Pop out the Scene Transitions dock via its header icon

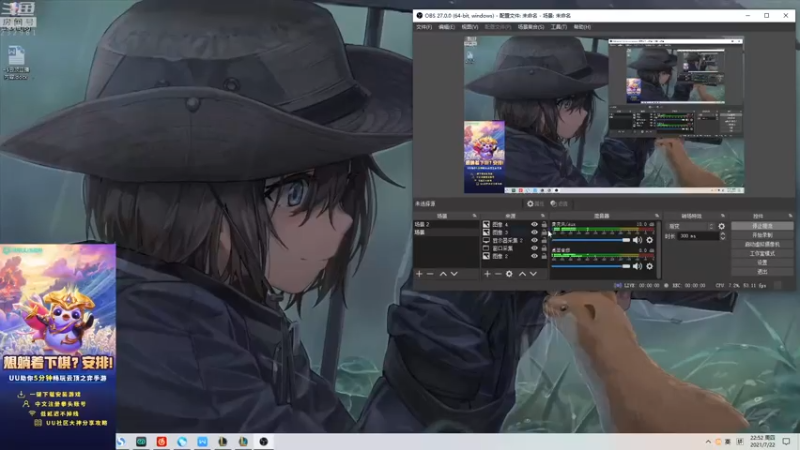722,216
